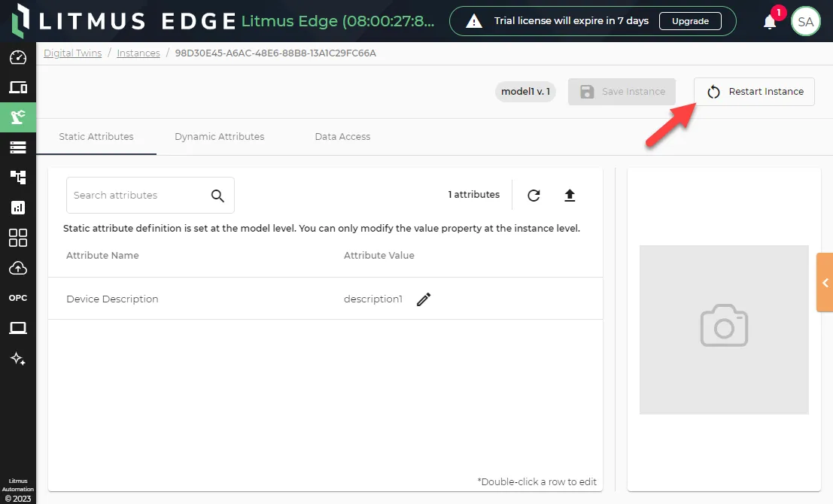
Task: Select the Device Description row name
Action: tap(112, 299)
